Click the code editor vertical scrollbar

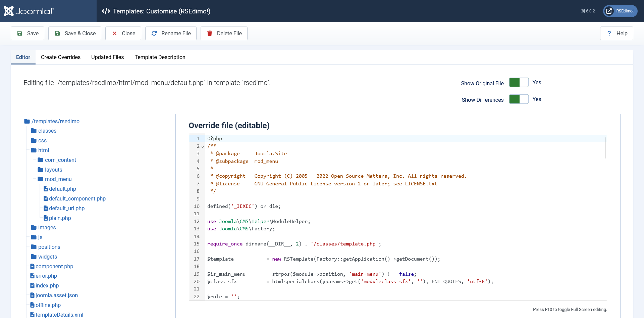coord(605,148)
